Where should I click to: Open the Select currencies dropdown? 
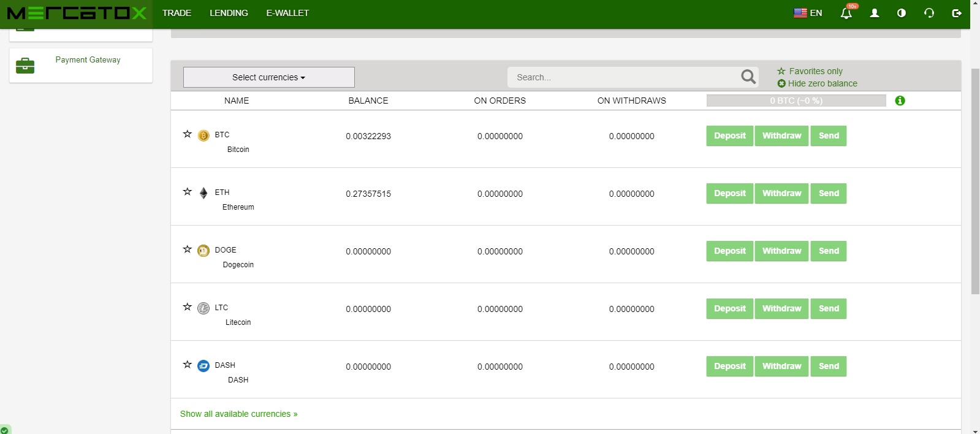(268, 77)
